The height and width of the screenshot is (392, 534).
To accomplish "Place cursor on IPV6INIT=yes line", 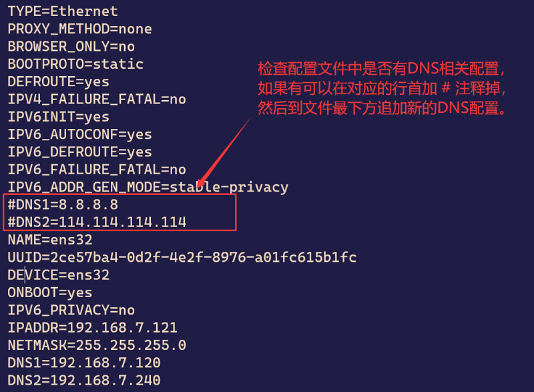I will [x=58, y=117].
